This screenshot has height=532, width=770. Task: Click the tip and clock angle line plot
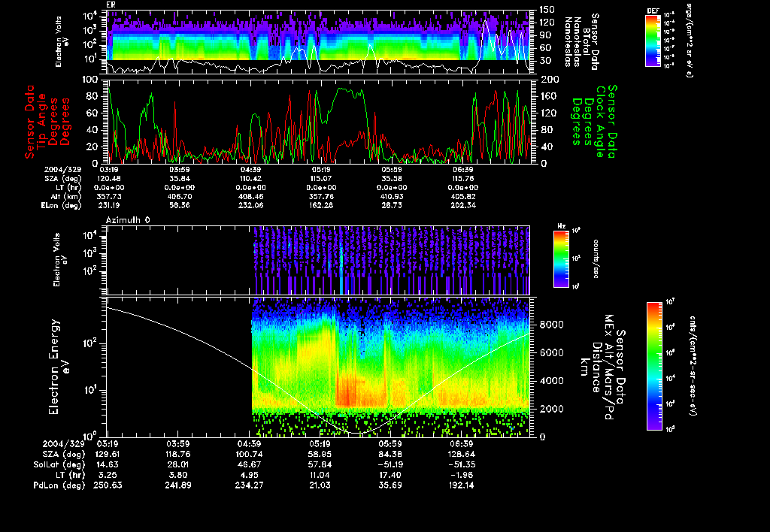(320, 121)
